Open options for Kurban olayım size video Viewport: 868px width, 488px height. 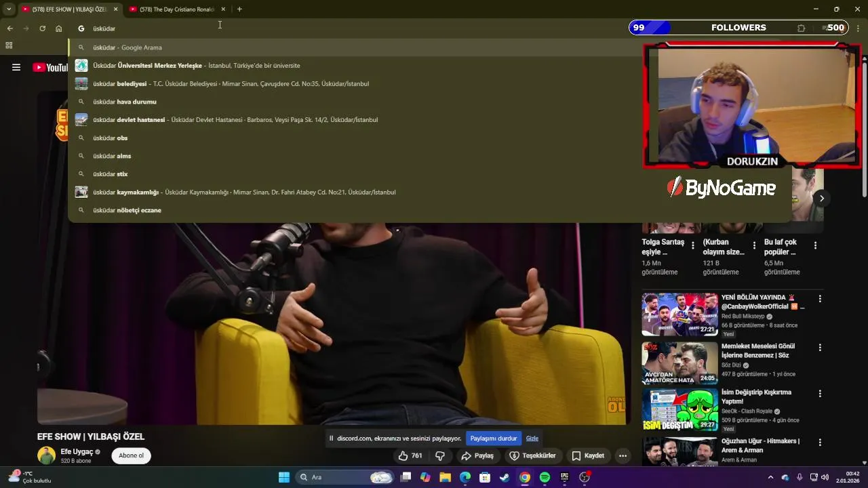coord(753,245)
